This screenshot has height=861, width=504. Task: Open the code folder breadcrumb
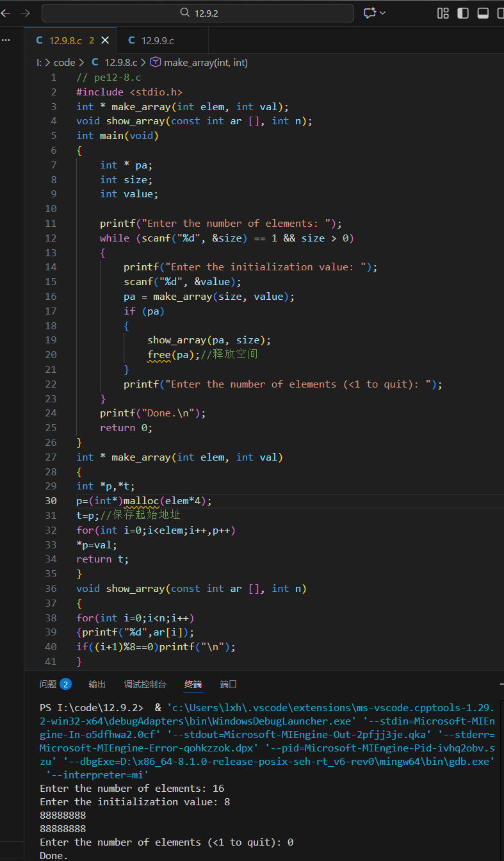64,62
